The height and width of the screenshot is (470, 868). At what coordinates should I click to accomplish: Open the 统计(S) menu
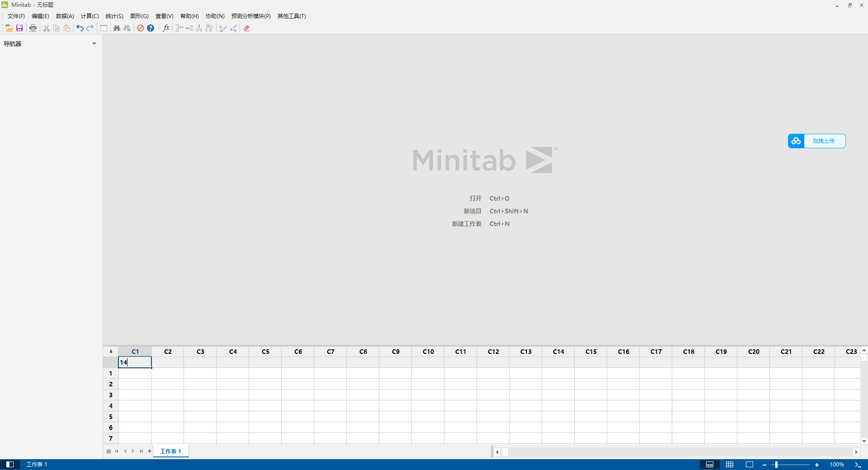click(114, 16)
